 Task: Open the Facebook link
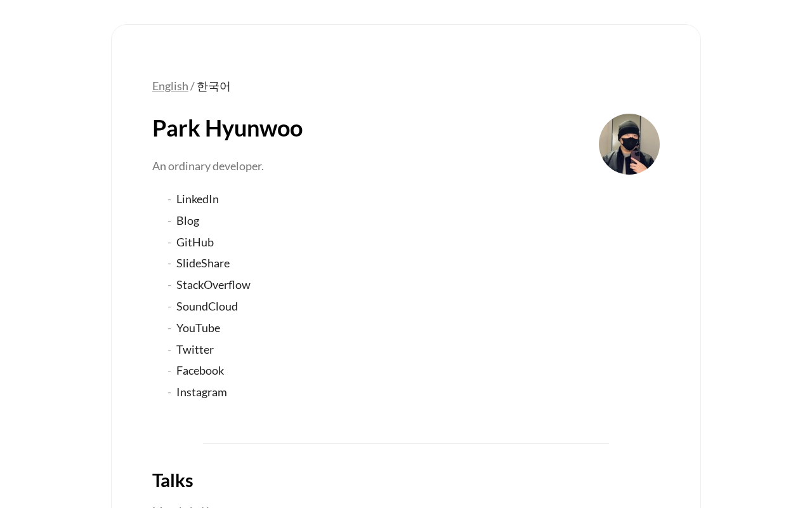200,371
